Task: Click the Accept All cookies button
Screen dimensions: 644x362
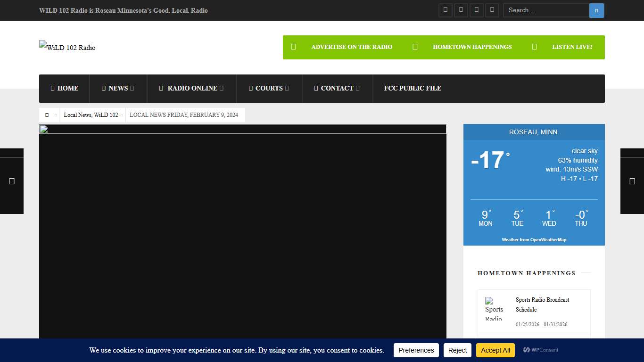Action: pyautogui.click(x=495, y=350)
